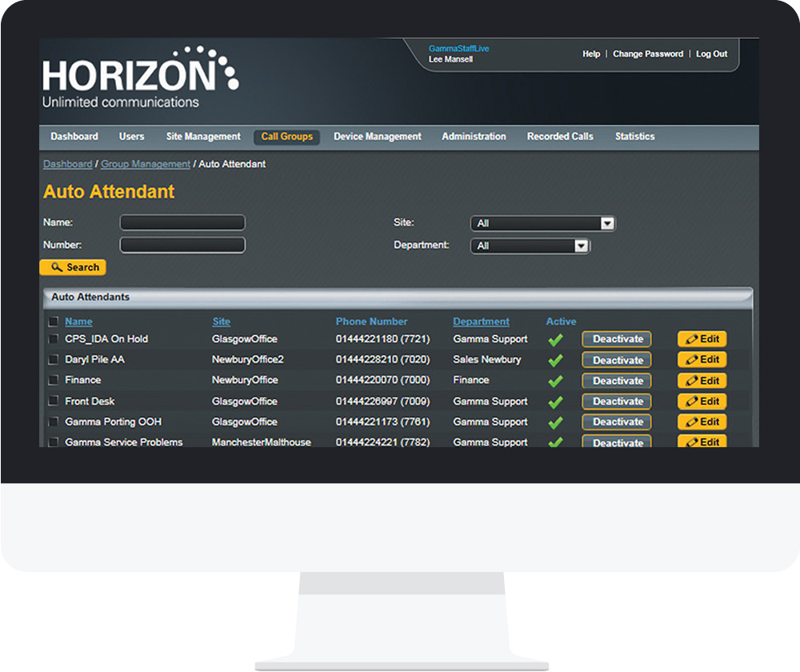Click the Search button

pyautogui.click(x=73, y=267)
